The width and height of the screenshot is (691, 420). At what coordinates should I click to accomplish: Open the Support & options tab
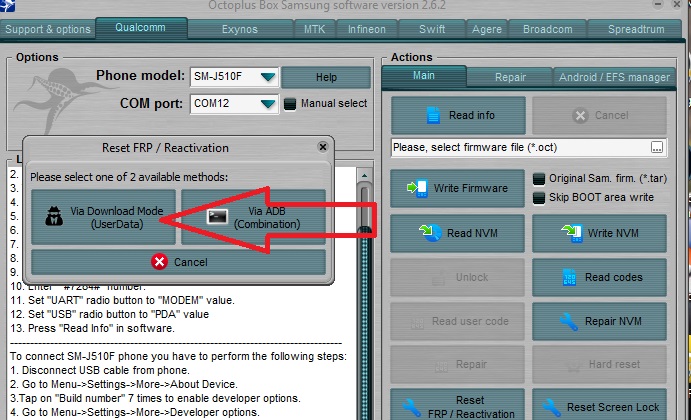pyautogui.click(x=48, y=29)
